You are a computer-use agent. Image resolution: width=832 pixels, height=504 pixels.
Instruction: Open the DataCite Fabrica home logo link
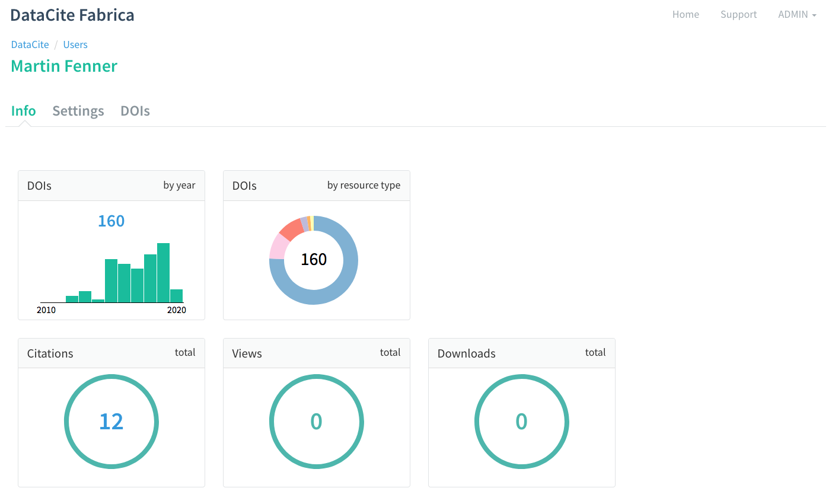pyautogui.click(x=72, y=15)
